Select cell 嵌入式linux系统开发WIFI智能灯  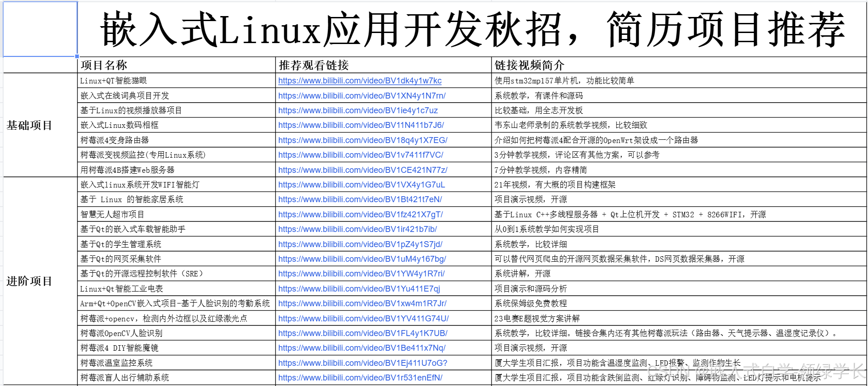(x=177, y=185)
